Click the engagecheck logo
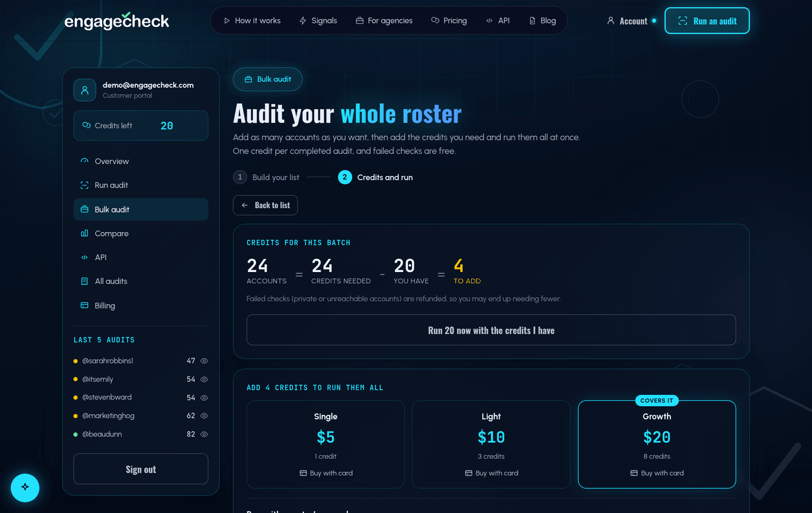The image size is (812, 513). (x=117, y=21)
